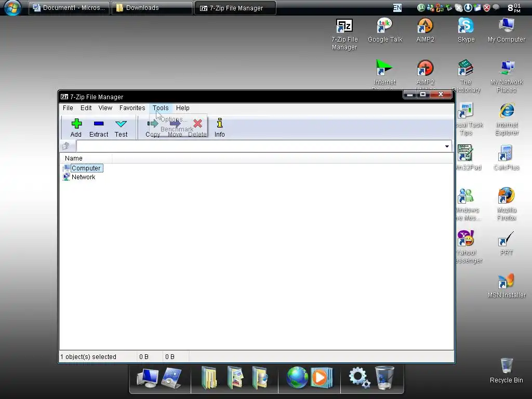This screenshot has width=532, height=399.
Task: Click the Tools menu title
Action: [x=161, y=108]
